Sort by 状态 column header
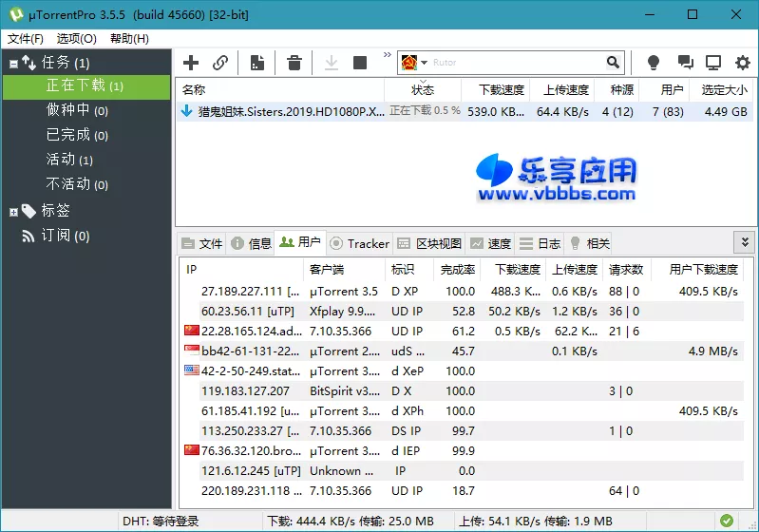 pos(423,90)
